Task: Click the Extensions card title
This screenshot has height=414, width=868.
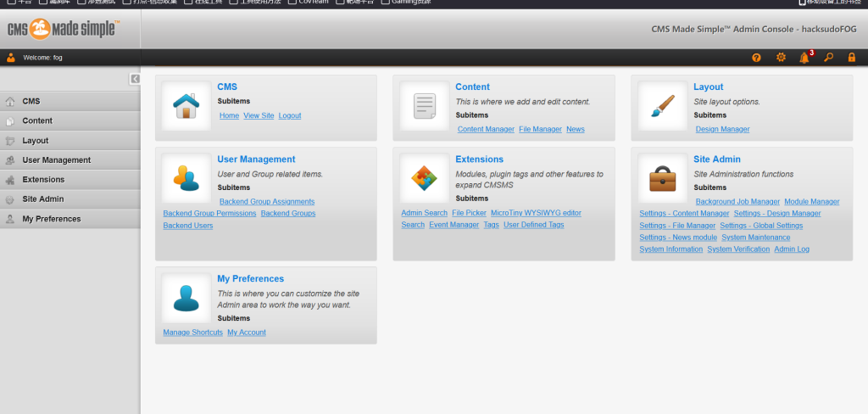Action: pos(480,159)
